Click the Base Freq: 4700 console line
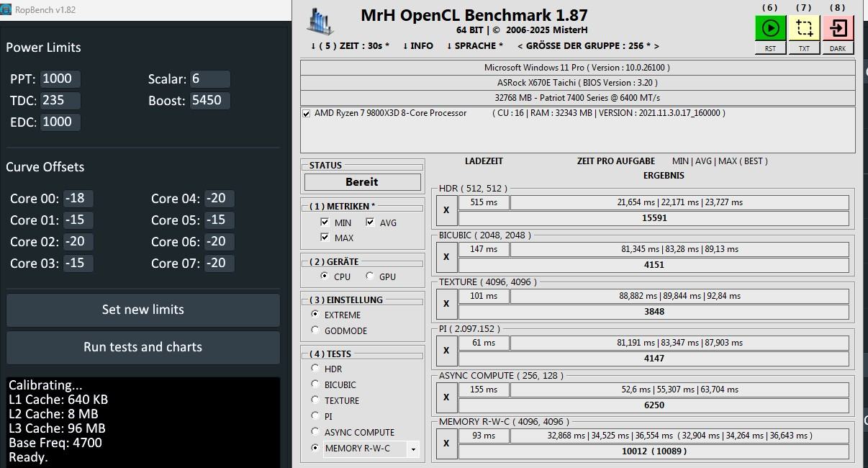Viewport: 868px width, 468px height. pyautogui.click(x=55, y=443)
